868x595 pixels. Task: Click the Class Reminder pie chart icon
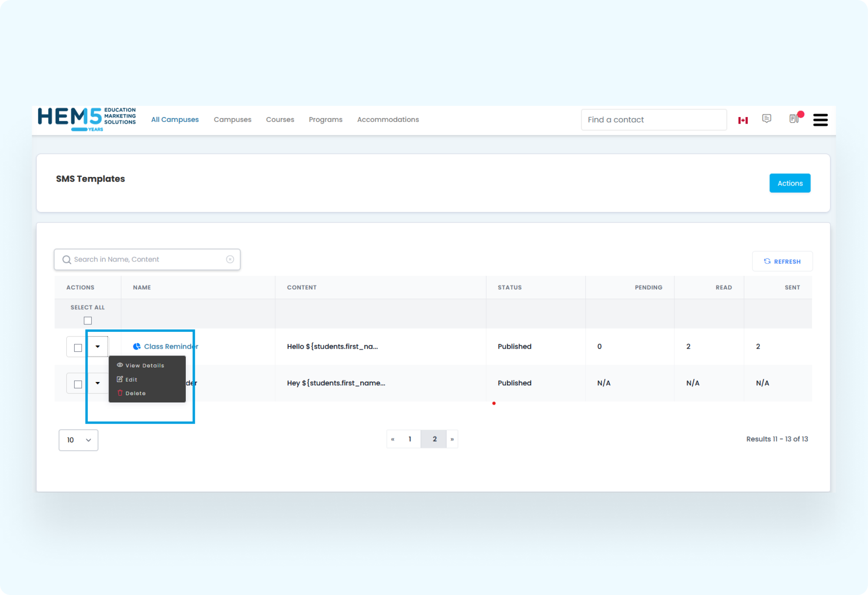(x=137, y=347)
